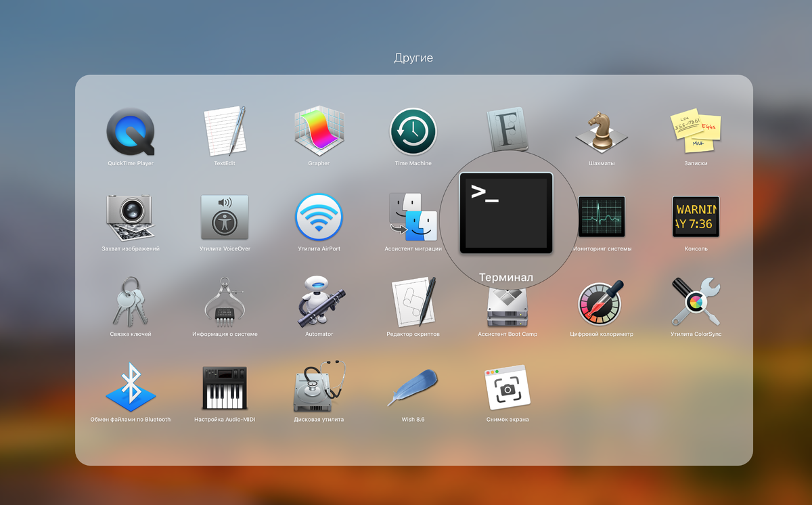Open the Grapher app

pyautogui.click(x=319, y=131)
